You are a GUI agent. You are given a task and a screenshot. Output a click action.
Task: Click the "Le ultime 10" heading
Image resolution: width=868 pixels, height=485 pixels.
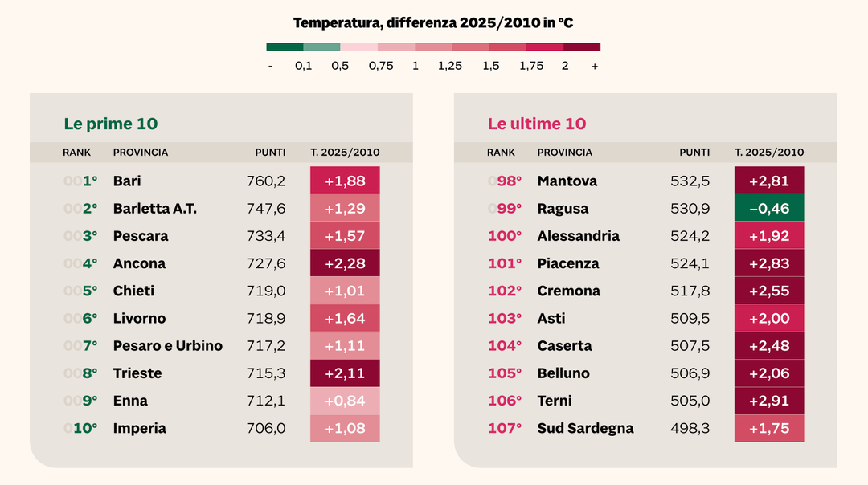click(537, 124)
